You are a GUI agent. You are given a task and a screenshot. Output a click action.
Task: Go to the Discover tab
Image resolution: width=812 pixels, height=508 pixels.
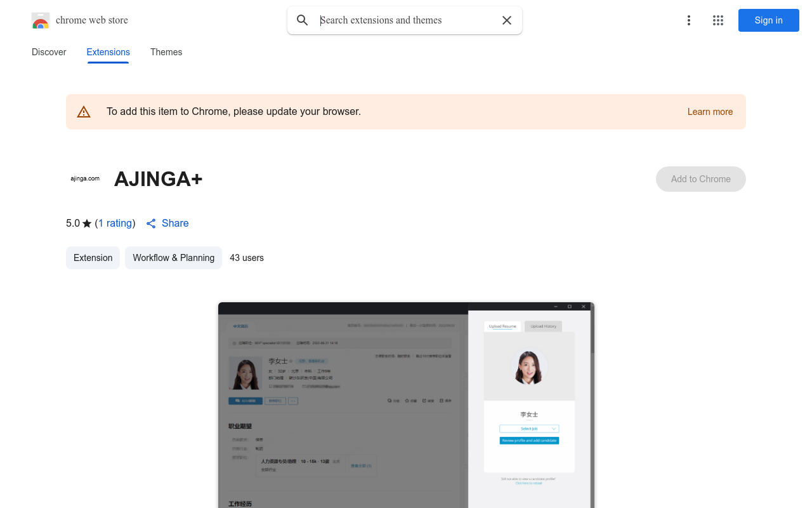pos(49,52)
